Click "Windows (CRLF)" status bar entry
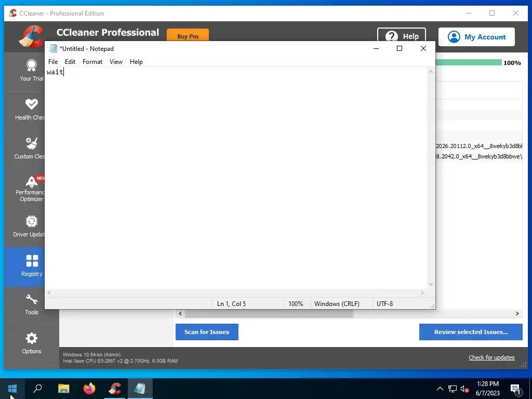The height and width of the screenshot is (399, 532). tap(337, 303)
